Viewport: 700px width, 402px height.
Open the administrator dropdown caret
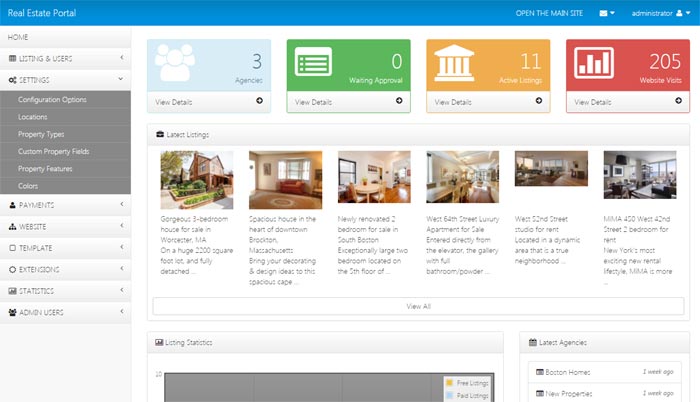point(688,13)
